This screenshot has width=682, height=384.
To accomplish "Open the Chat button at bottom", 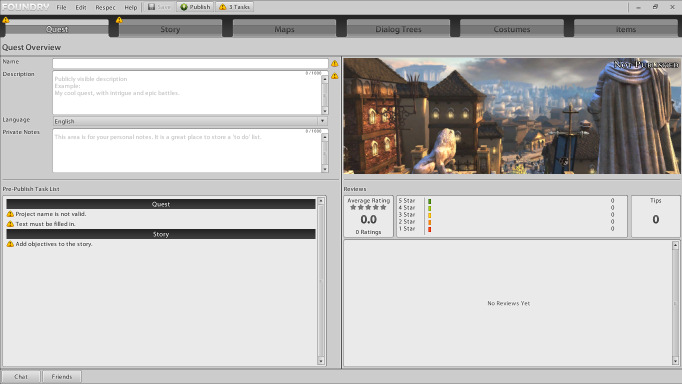I will (21, 377).
